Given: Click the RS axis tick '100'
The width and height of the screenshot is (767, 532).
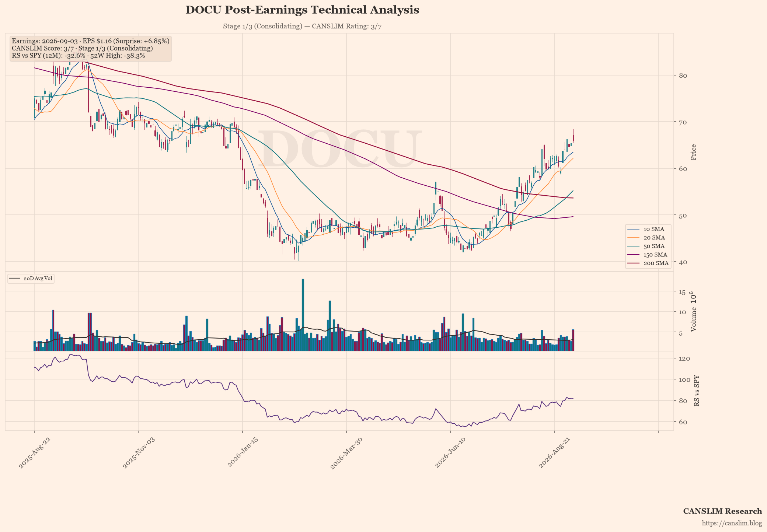Looking at the screenshot, I should 684,379.
